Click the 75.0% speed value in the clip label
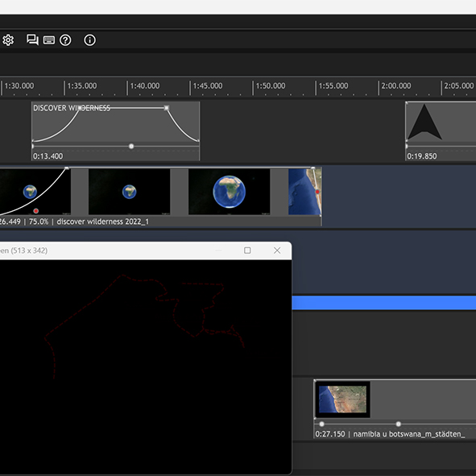 click(x=39, y=221)
